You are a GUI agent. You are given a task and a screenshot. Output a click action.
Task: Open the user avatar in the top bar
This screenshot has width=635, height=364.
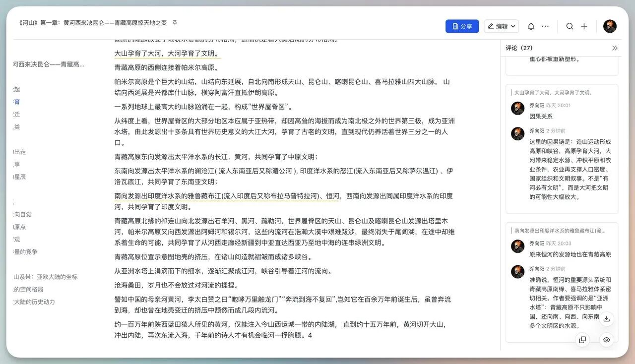(x=610, y=26)
